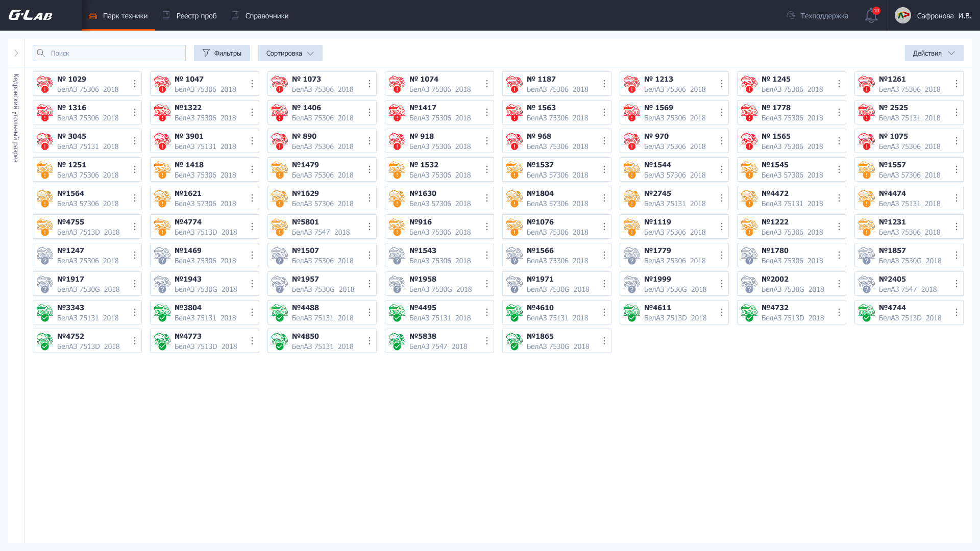Click the red truck icon of № 1029
Image resolution: width=980 pixels, height=551 pixels.
tap(45, 84)
